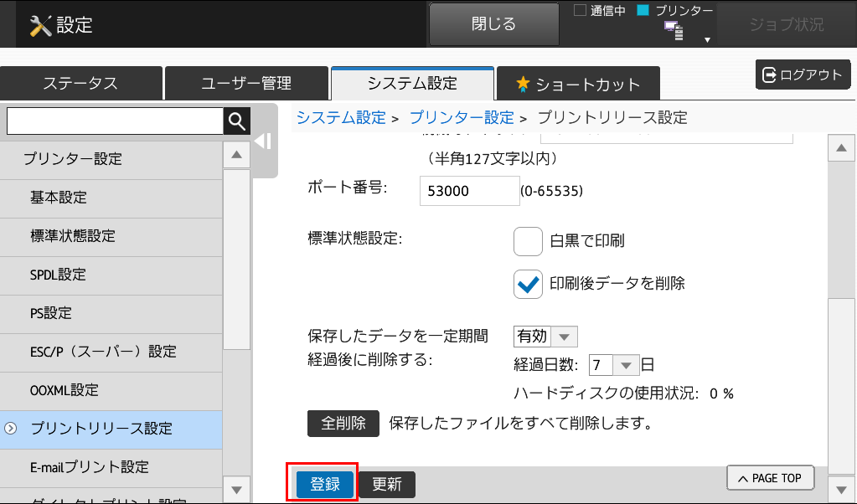Select E-mailプリント設定 in the sidebar
The height and width of the screenshot is (504, 857).
click(x=111, y=467)
